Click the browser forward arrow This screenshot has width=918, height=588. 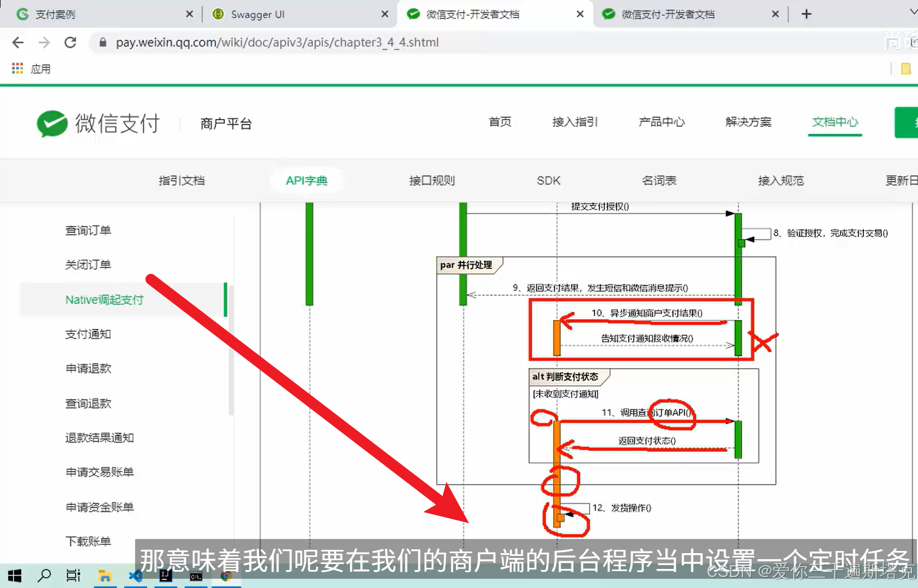coord(44,42)
